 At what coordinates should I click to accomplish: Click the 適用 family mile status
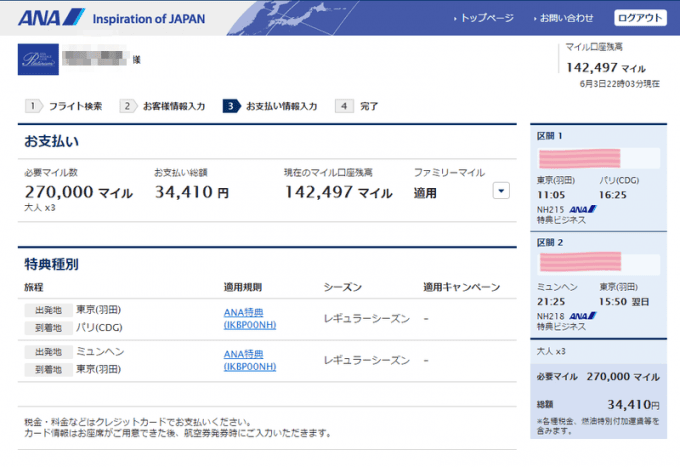(x=425, y=193)
